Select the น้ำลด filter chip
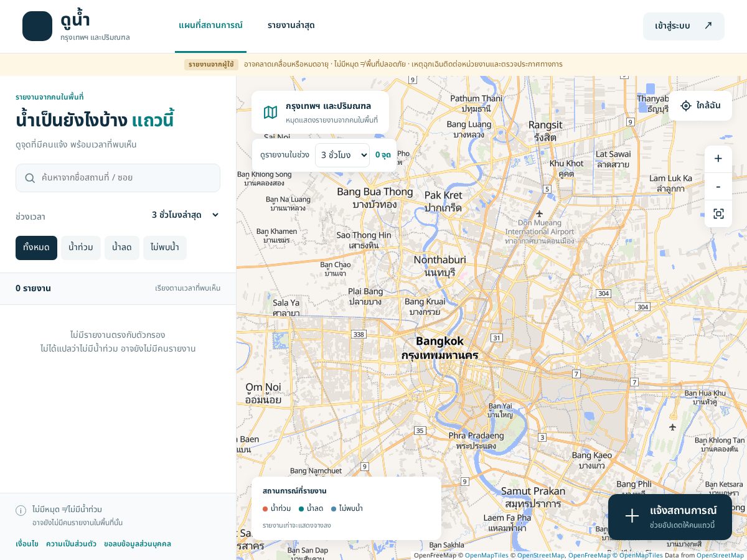 coord(121,248)
